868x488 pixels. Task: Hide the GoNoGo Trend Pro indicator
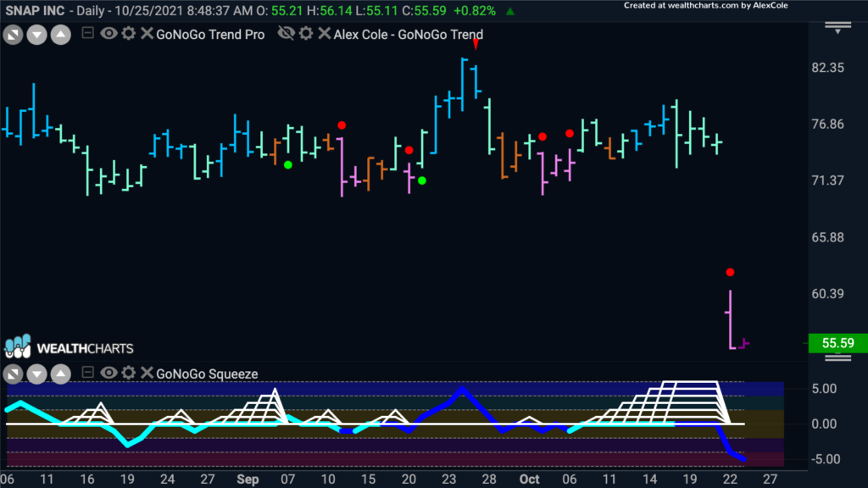point(108,33)
